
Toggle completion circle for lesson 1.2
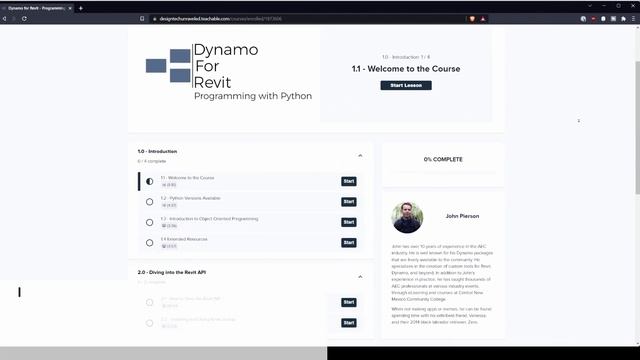click(149, 202)
